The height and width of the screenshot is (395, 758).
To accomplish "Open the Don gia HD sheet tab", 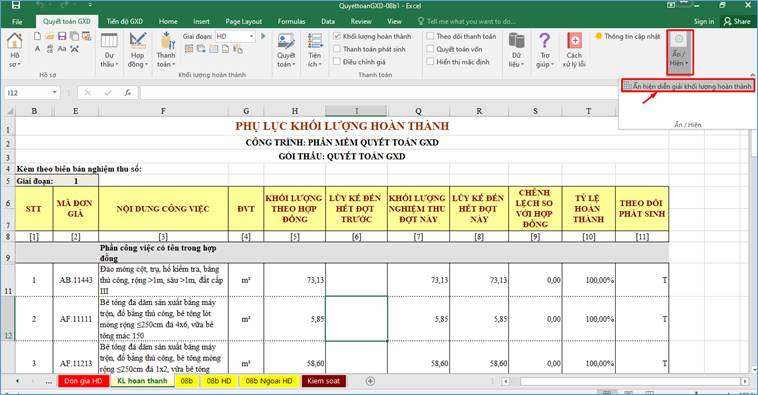I will pos(83,381).
